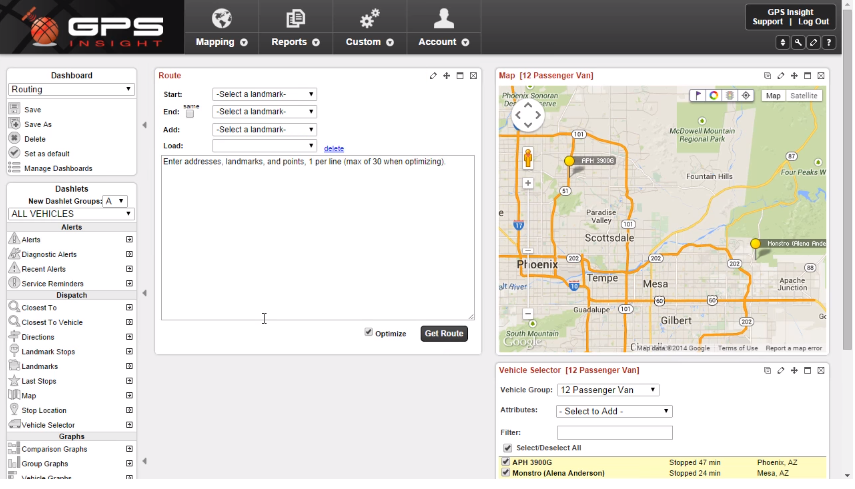855x489 pixels.
Task: Expand the Routing dashboard dropdown
Action: (71, 89)
